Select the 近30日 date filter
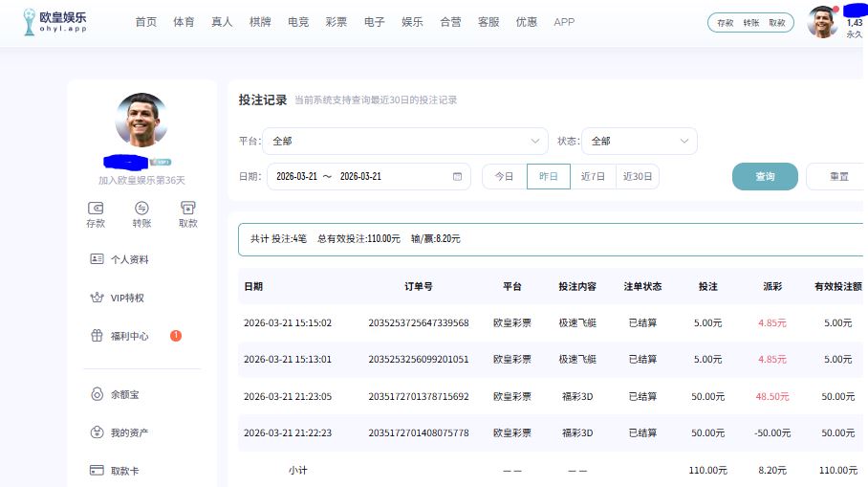This screenshot has height=487, width=868. 638,177
